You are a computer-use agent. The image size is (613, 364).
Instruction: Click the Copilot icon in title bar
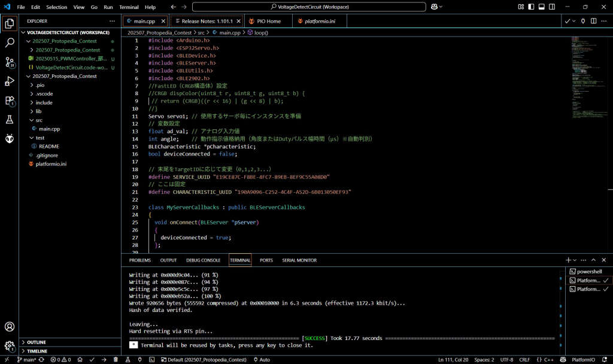(434, 7)
